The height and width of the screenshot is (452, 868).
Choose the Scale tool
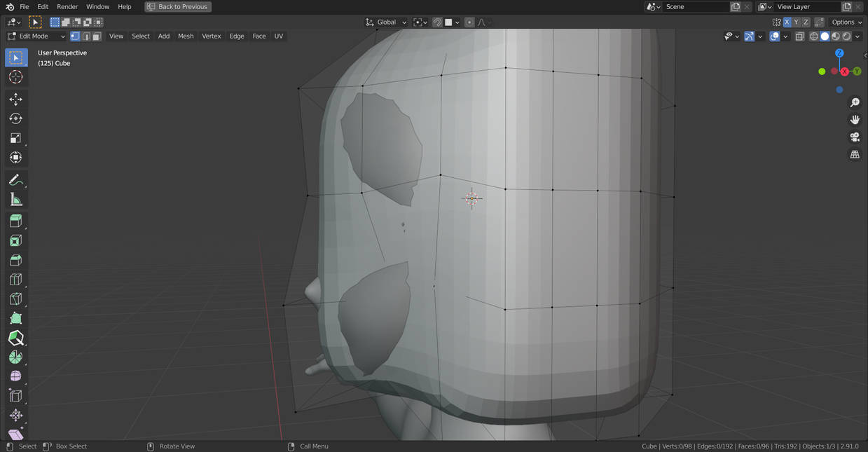[15, 138]
